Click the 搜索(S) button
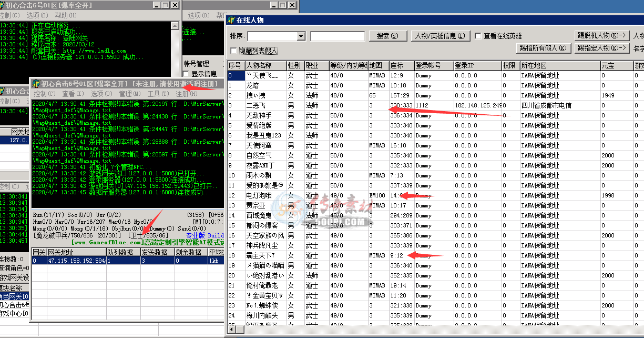Screen dimensions: 644x338 coord(388,36)
